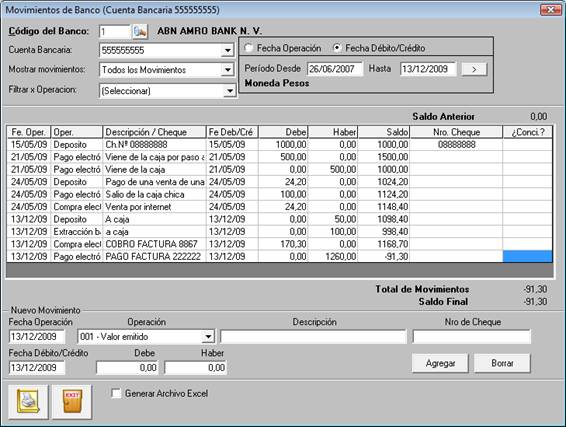Close the Movimientos de Banco window
Screen dimensions: 566x427
click(550, 10)
